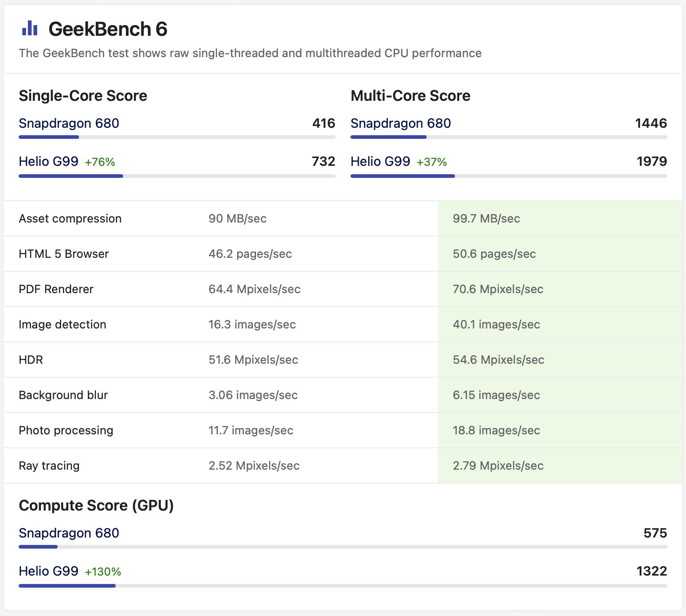Click the Compute Score (GPU) heading

tap(96, 505)
